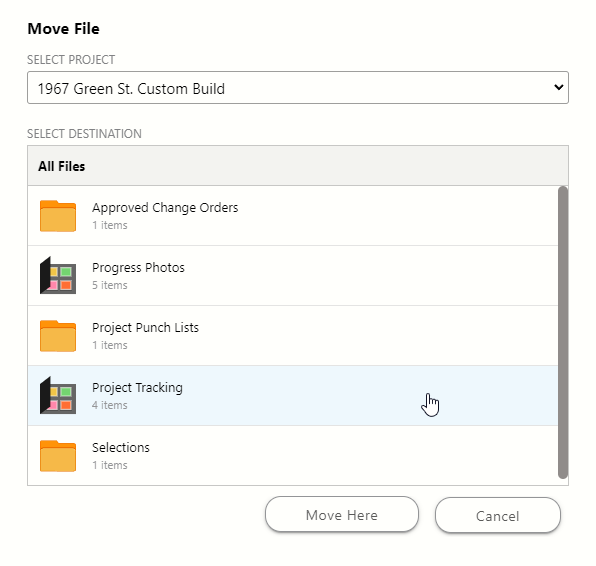Choose the 1967 Green St. Custom Build project box

[298, 87]
